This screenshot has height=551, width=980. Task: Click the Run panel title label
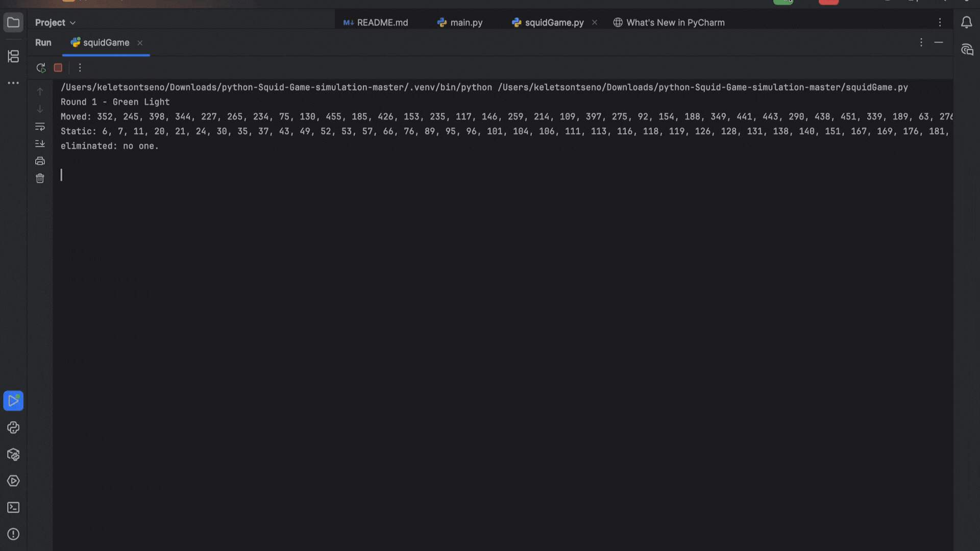tap(43, 43)
